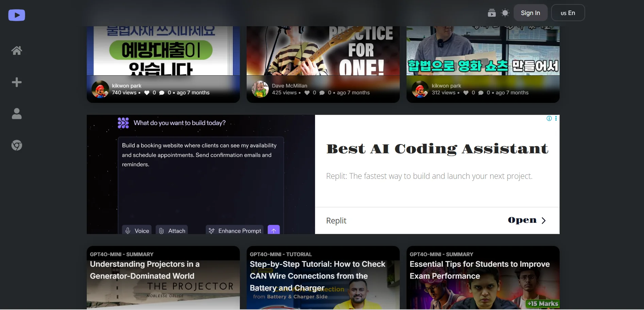Click the plus icon in the sidebar
This screenshot has width=644, height=310.
coord(17,82)
